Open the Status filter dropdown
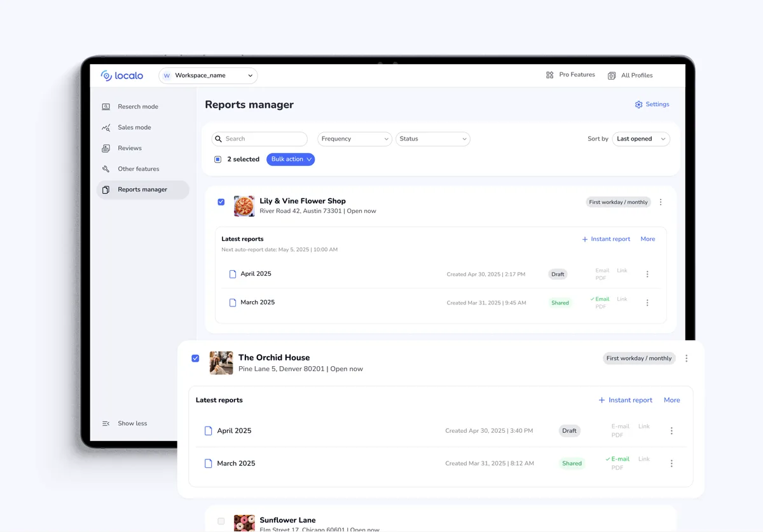 (433, 139)
